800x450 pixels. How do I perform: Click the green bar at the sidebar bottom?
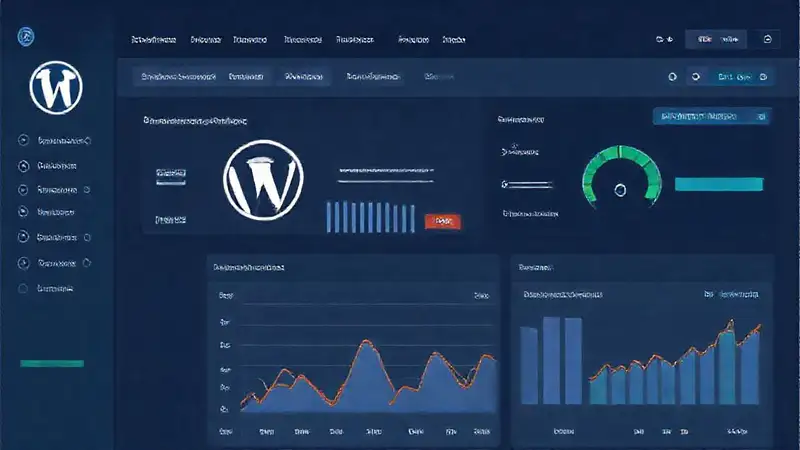coord(52,364)
